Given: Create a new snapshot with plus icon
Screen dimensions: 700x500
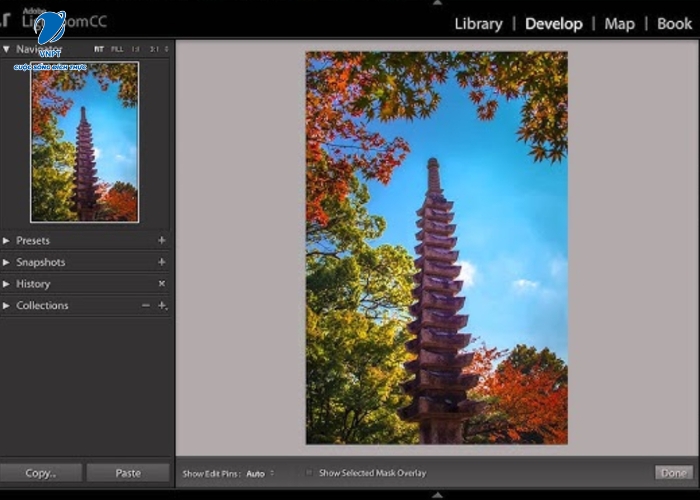Looking at the screenshot, I should point(162,262).
